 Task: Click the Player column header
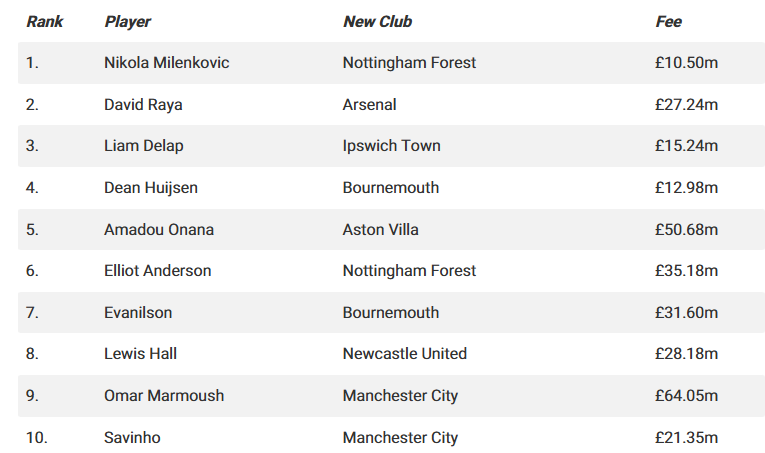click(x=127, y=21)
